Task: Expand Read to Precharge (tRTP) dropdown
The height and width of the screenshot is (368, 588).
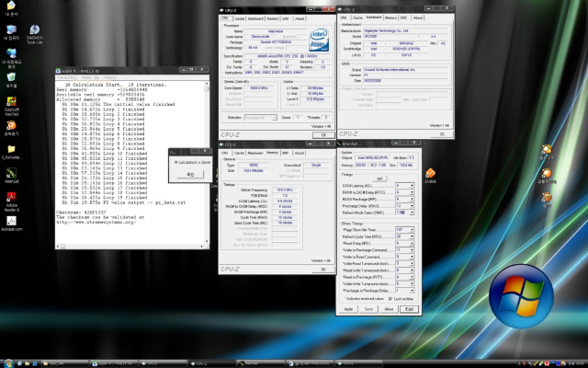Action: 412,277
